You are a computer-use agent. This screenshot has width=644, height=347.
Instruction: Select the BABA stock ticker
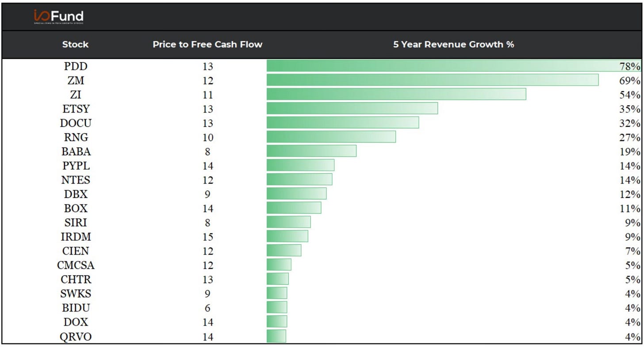coord(76,151)
